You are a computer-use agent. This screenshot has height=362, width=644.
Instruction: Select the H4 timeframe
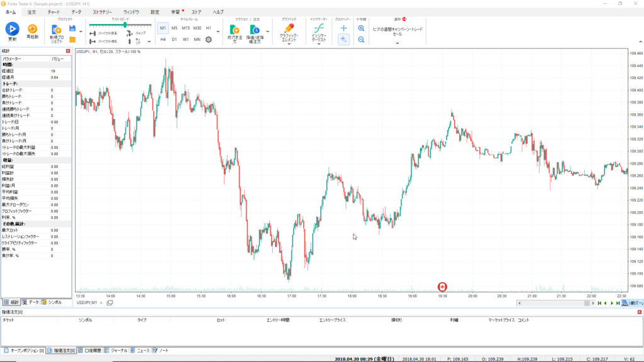coord(163,40)
